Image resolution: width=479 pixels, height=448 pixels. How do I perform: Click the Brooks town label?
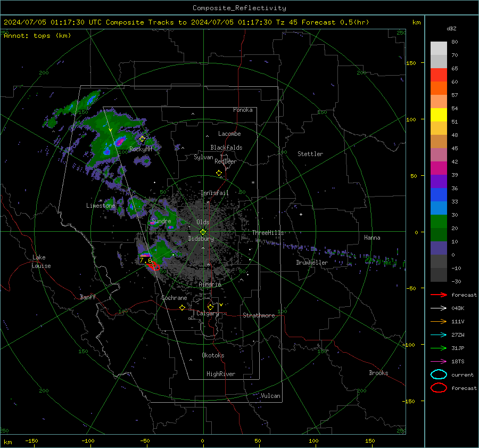coord(378,373)
